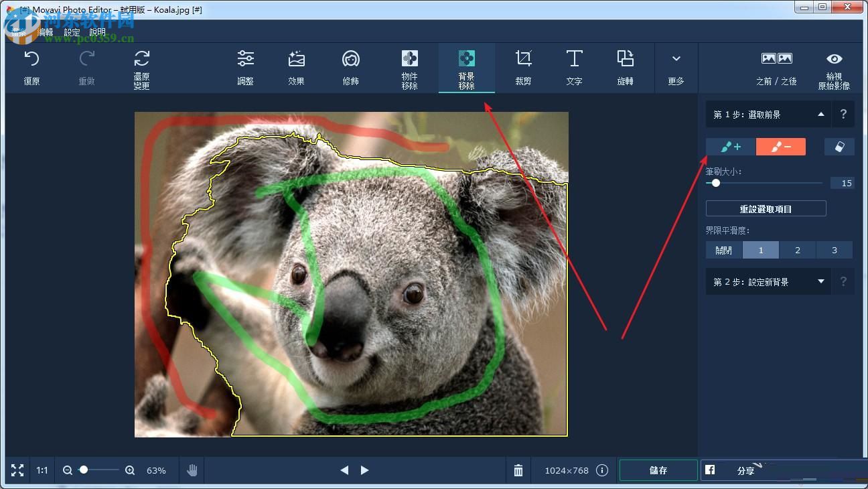Select the 文字 (Text) tool
This screenshot has width=868, height=489.
point(574,68)
